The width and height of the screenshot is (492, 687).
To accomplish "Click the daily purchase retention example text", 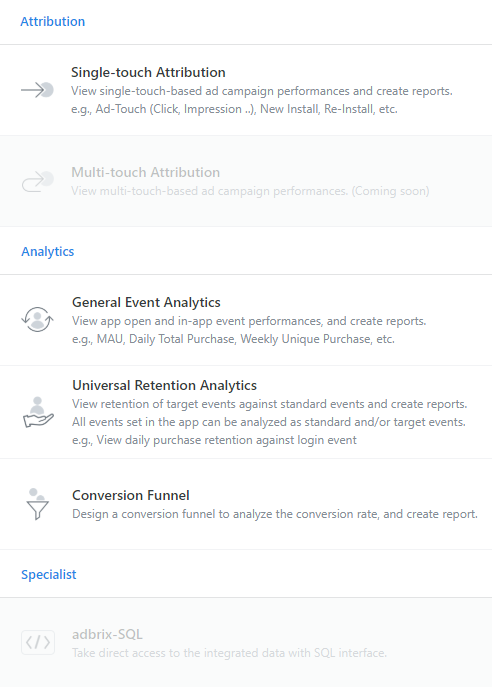I will click(x=215, y=440).
